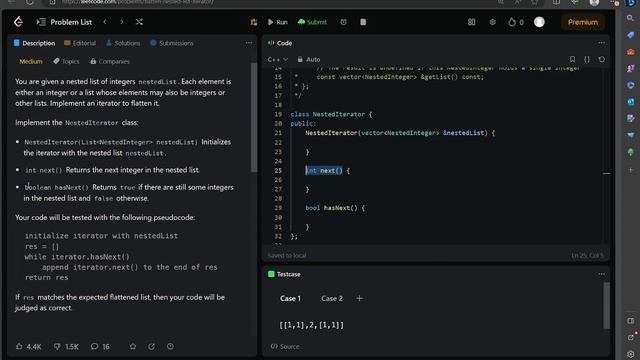Screen dimensions: 640x360
Task: Run the code
Action: pyautogui.click(x=278, y=22)
